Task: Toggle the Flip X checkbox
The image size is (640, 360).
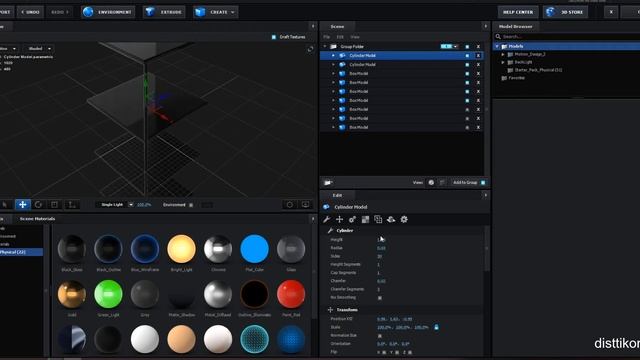Action: (x=384, y=352)
